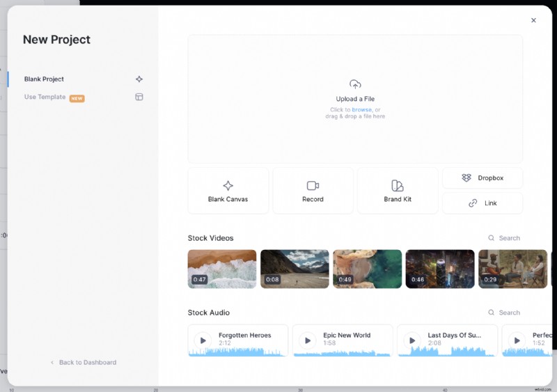Click the Record button

(313, 191)
